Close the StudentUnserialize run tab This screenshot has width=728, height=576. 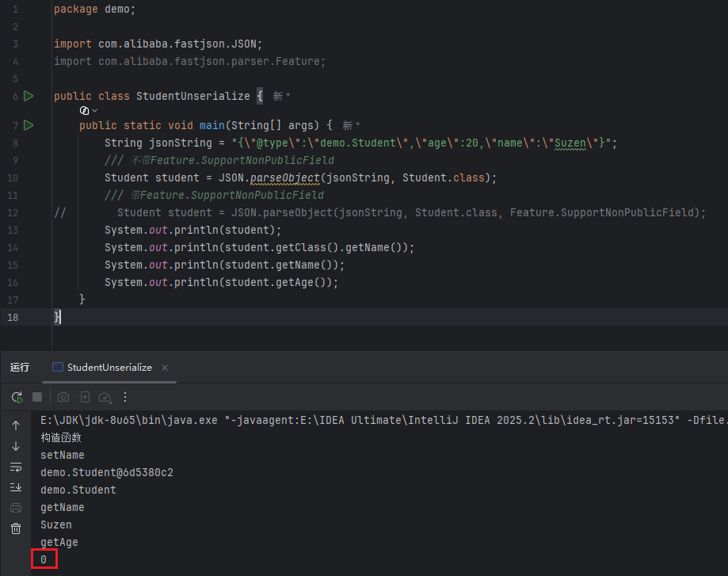pyautogui.click(x=165, y=368)
